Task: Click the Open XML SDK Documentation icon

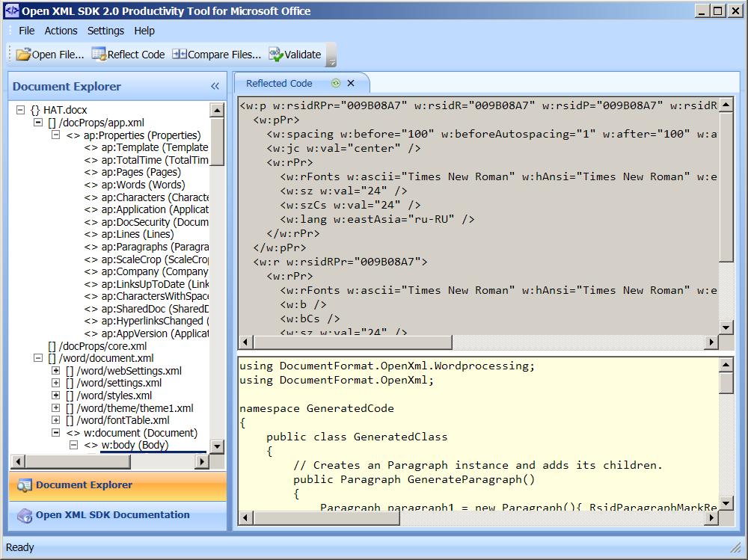Action: click(x=24, y=515)
